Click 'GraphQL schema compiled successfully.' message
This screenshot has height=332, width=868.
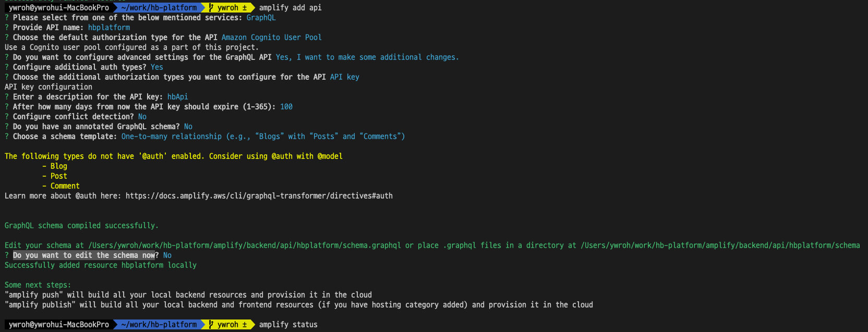point(82,226)
